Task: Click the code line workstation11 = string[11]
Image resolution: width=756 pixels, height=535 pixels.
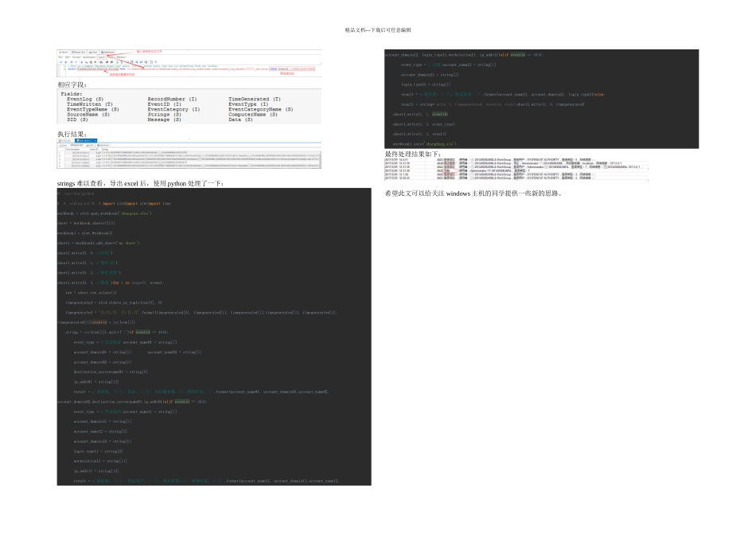Action: tap(99, 461)
